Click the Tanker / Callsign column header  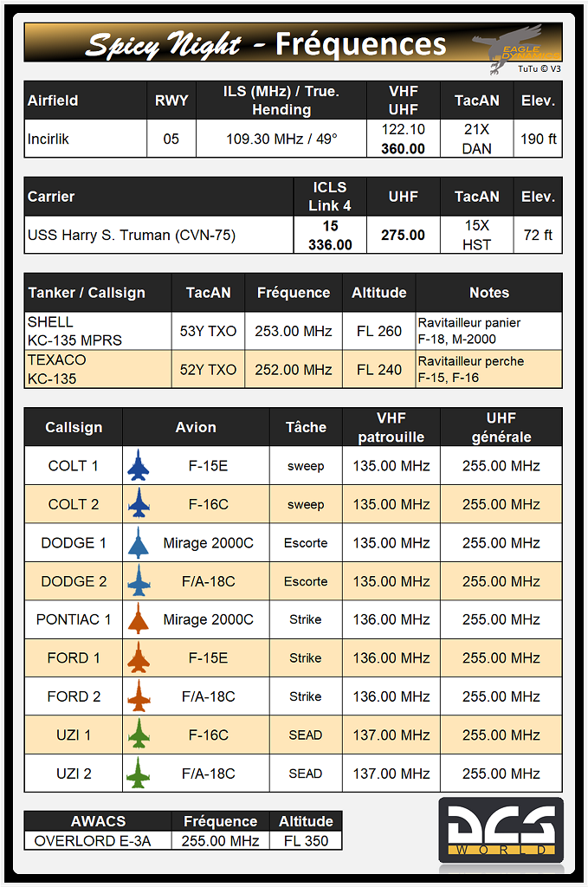[98, 293]
